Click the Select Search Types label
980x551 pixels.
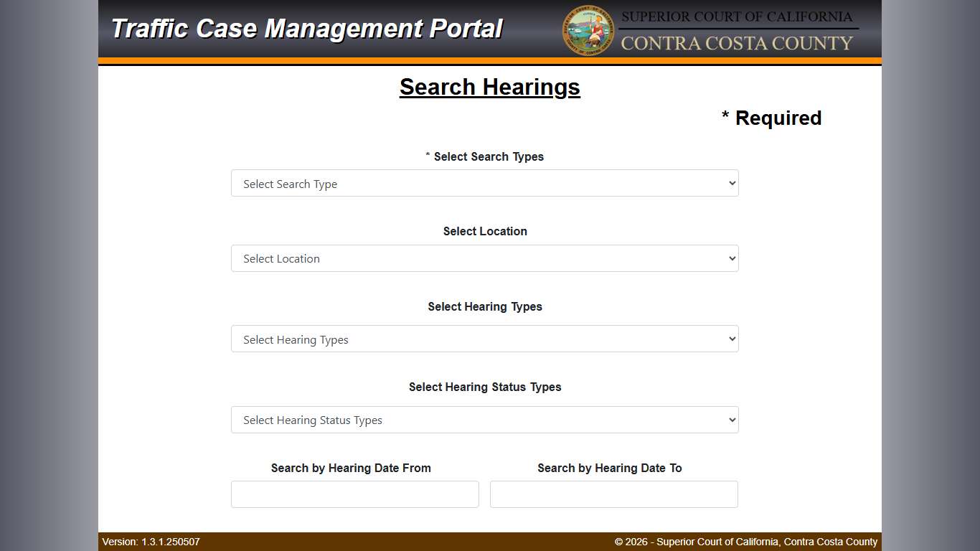tap(484, 156)
